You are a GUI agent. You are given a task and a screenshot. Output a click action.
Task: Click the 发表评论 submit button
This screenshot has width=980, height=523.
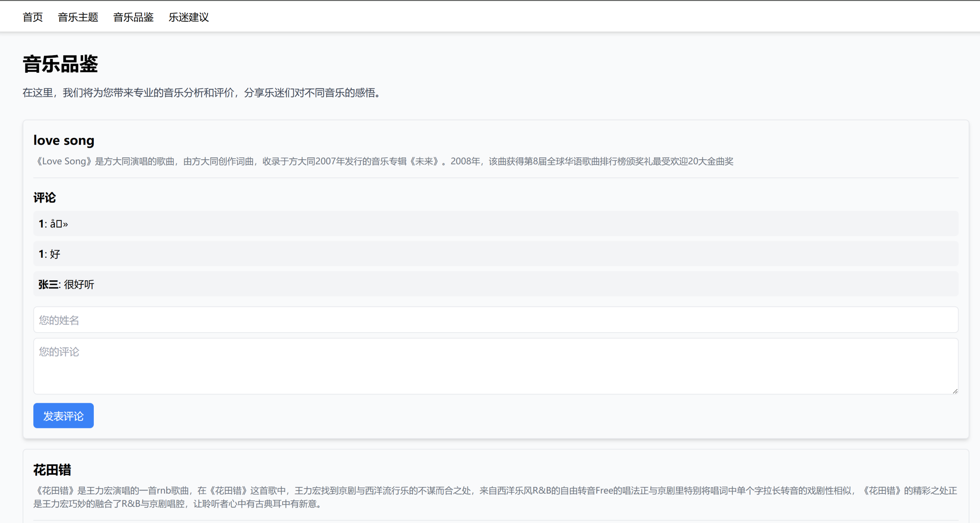click(63, 415)
